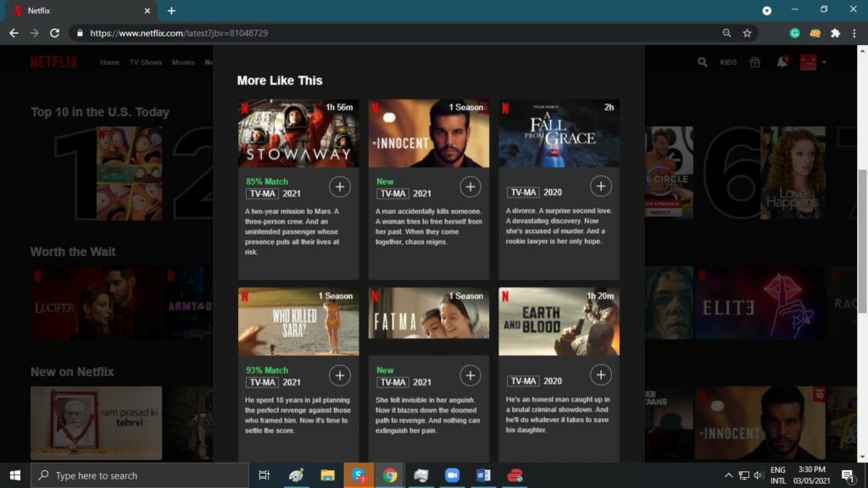The height and width of the screenshot is (488, 868).
Task: Bookmark this page with star icon
Action: 747,33
